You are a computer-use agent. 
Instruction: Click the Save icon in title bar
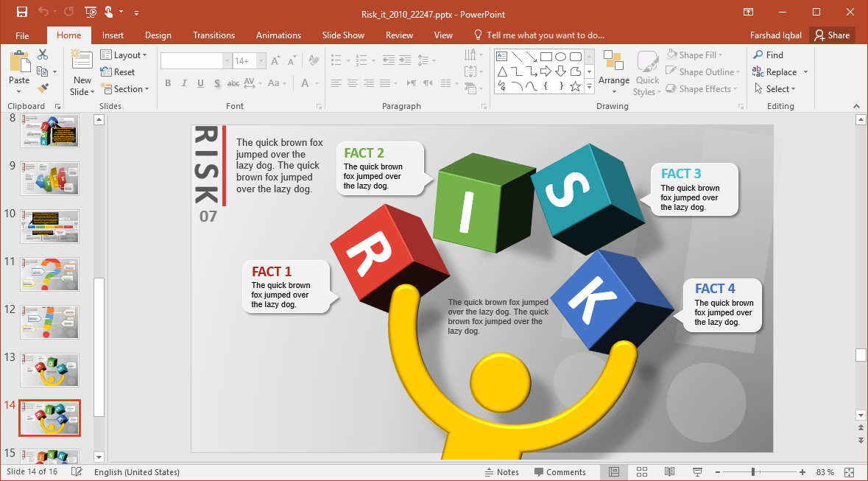21,12
